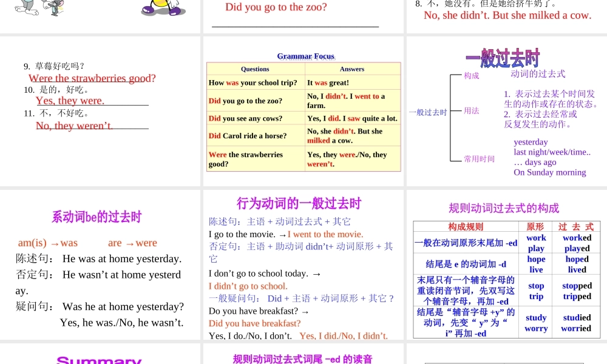Screen dimensions: 607x364
Task: Click 'are →were' rule text
Action: click(x=132, y=243)
